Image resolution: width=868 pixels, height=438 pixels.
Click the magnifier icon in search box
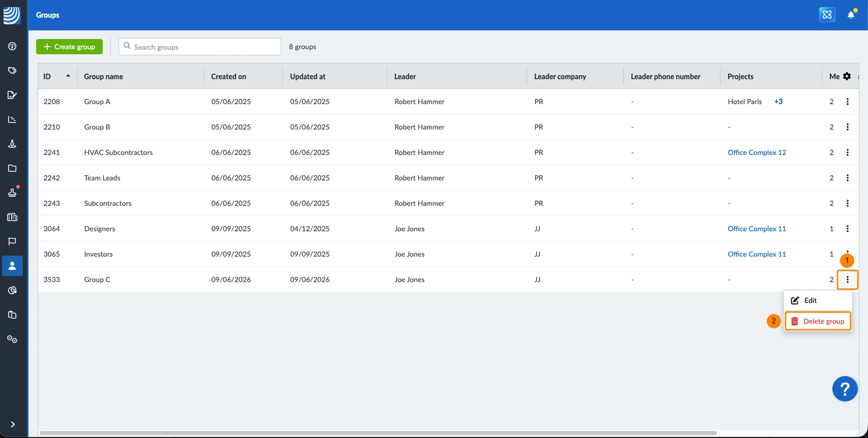[127, 46]
